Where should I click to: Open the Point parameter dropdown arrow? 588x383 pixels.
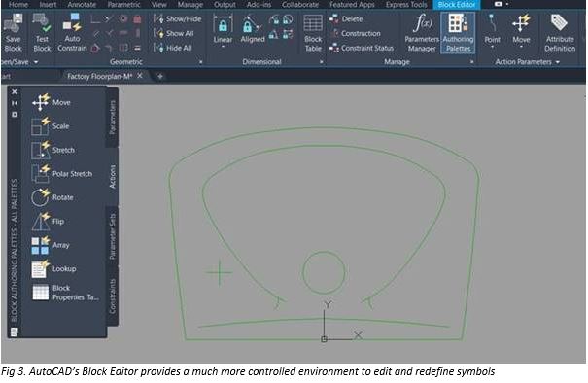point(492,47)
